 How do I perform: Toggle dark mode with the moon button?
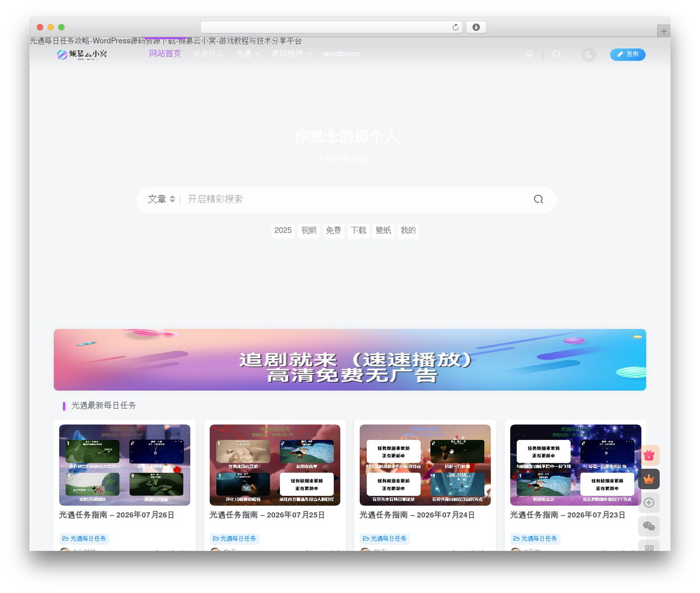(x=588, y=54)
